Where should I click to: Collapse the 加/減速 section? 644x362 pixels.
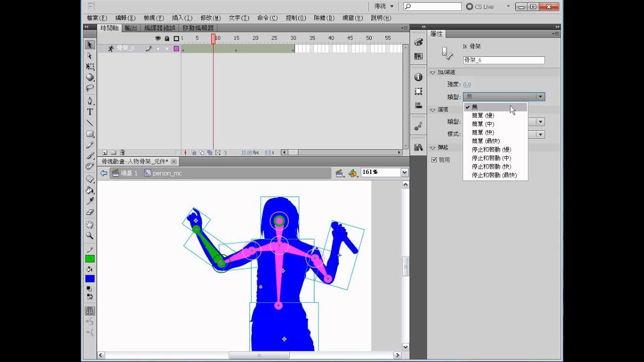433,72
